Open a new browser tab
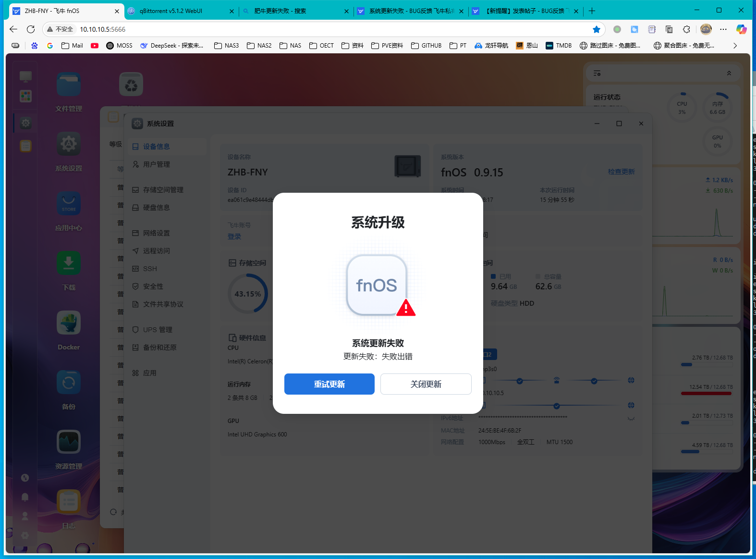The image size is (756, 559). coord(592,11)
